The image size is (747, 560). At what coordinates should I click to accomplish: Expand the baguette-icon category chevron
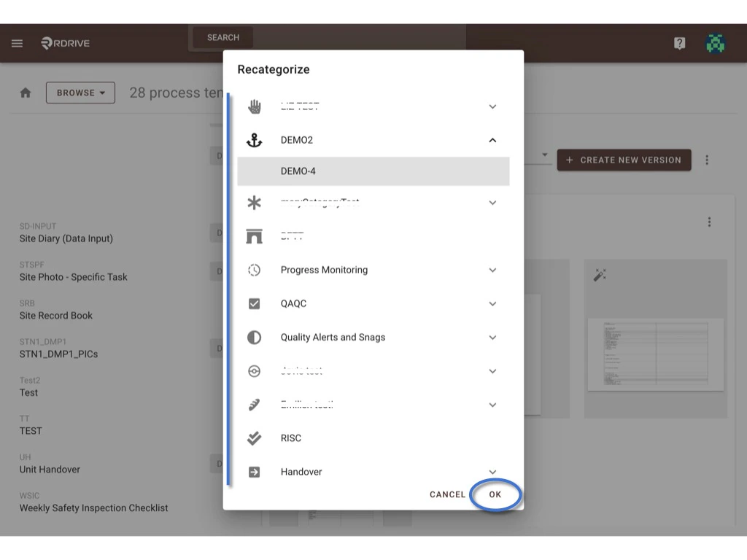tap(492, 405)
